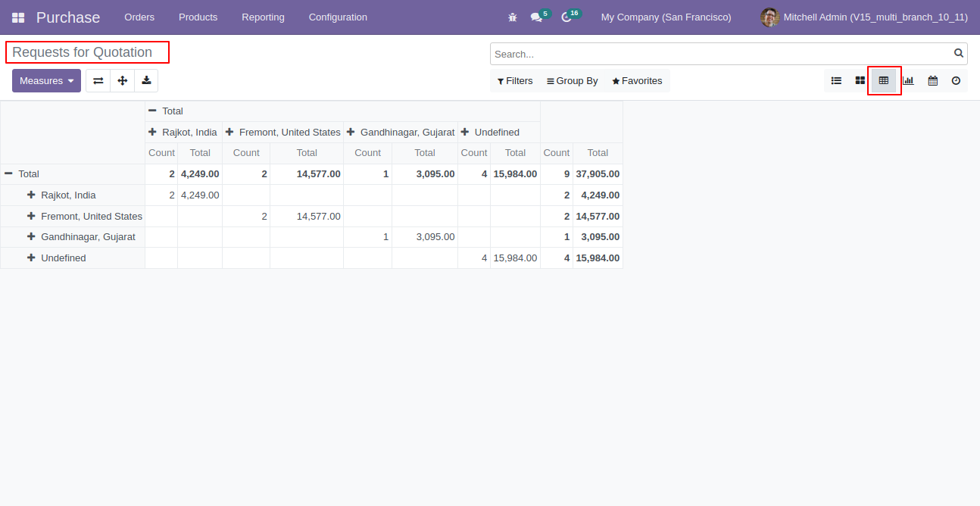Open the Orders menu
980x506 pixels.
(x=139, y=17)
